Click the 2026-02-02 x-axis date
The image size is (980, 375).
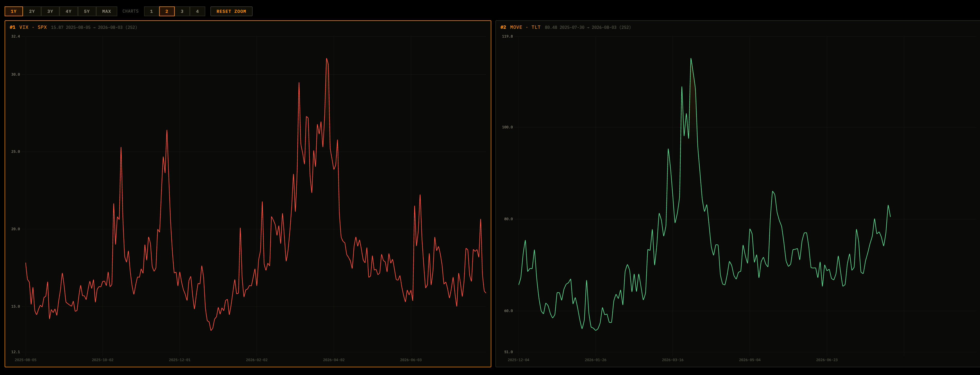(x=256, y=360)
